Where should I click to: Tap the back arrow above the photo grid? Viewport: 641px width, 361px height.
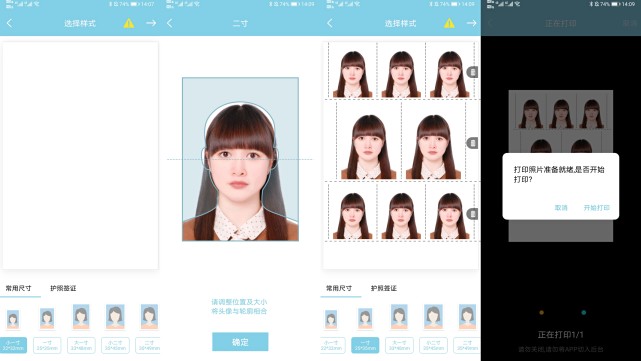pos(330,23)
